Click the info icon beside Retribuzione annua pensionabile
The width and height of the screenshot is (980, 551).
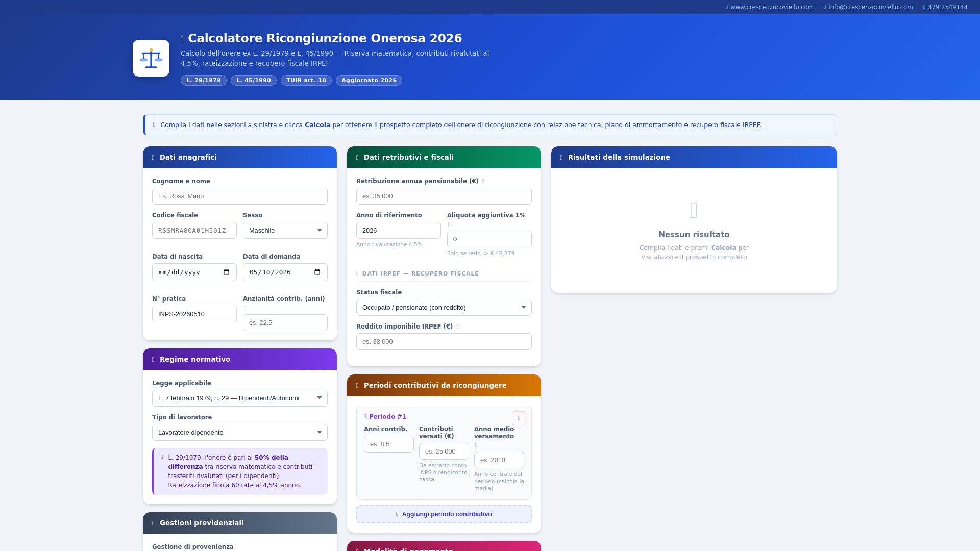coord(483,181)
